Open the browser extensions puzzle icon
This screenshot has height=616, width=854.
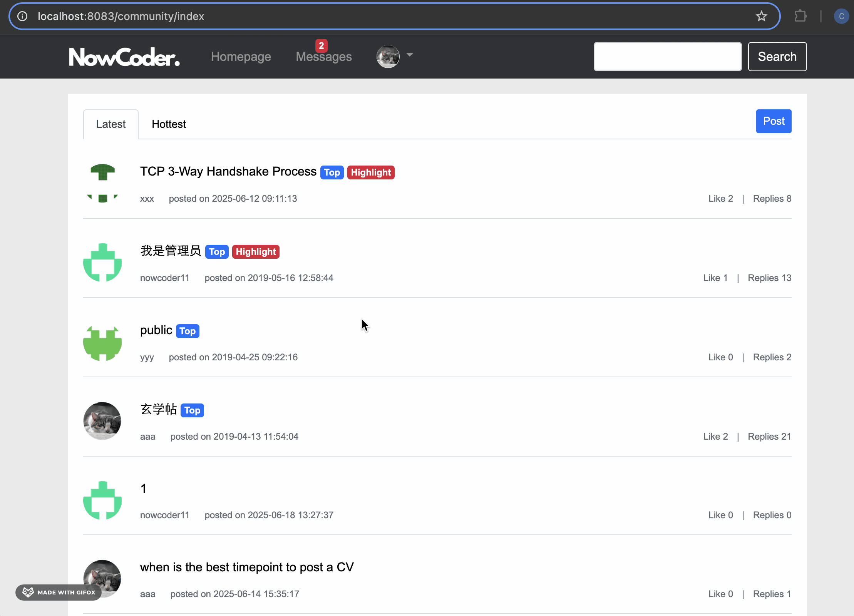pos(800,16)
